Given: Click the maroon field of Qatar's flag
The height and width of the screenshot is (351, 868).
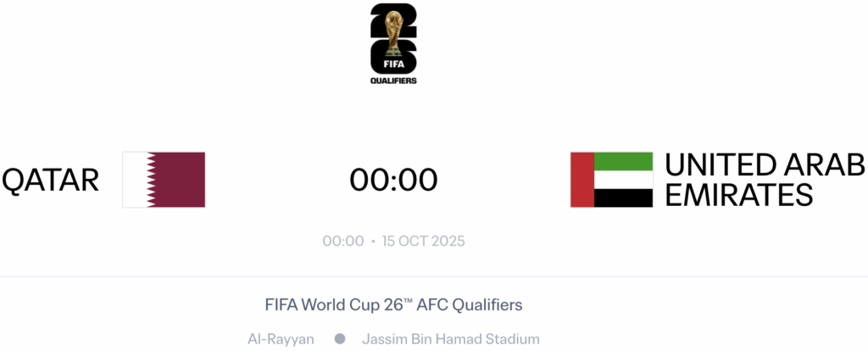Looking at the screenshot, I should 178,180.
